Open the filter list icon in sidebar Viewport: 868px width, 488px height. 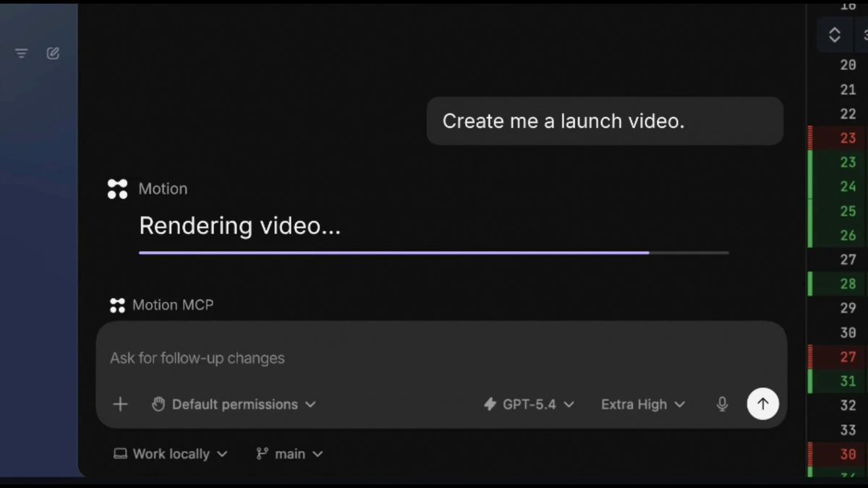[21, 53]
